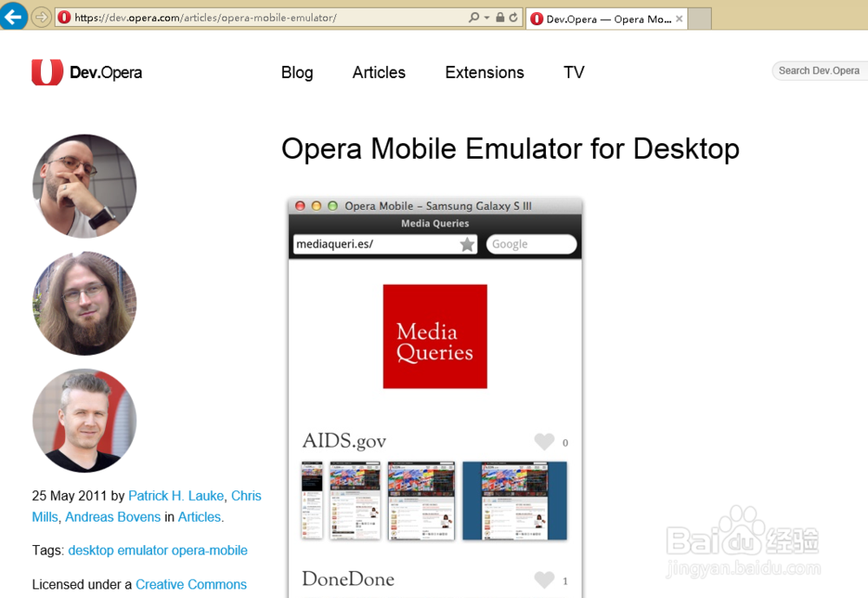Click the narrowest AIDS.gov mobile screenshot thumbnail
The image size is (868, 598).
tap(312, 501)
